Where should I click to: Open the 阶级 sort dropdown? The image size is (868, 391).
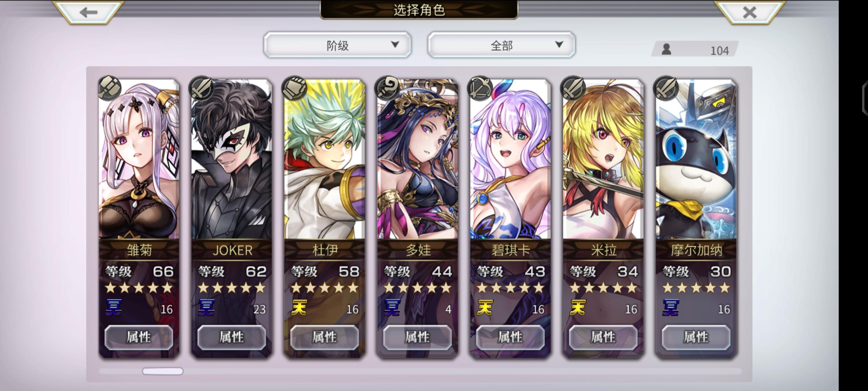(x=337, y=45)
